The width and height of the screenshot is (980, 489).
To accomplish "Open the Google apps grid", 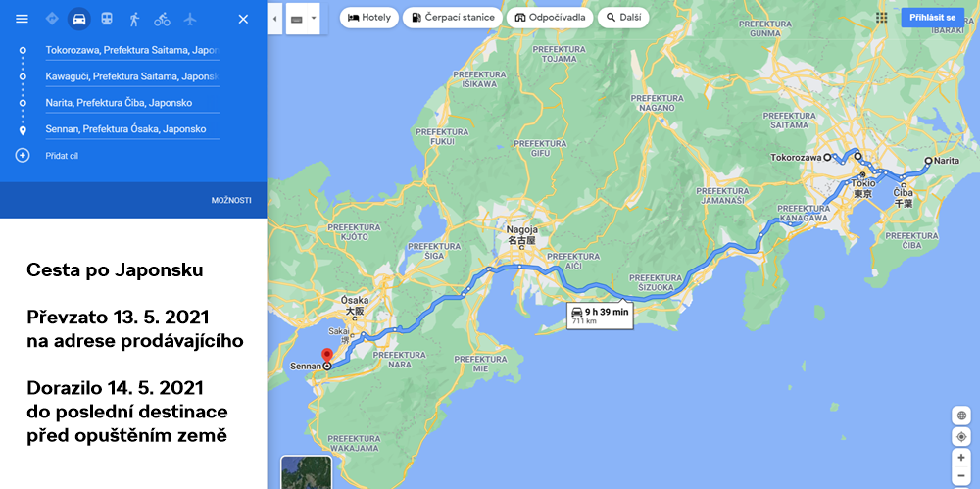I will pyautogui.click(x=881, y=18).
